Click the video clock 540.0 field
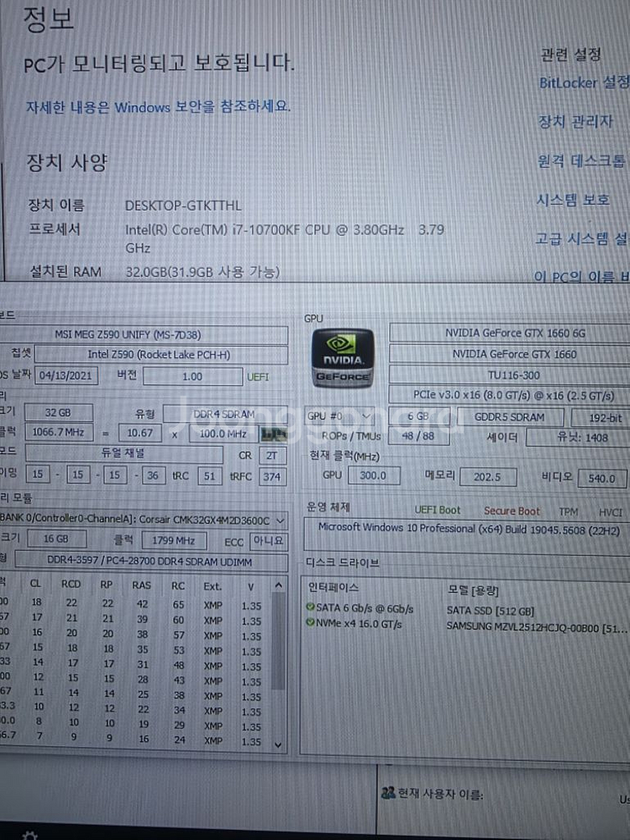This screenshot has width=630, height=840. [602, 479]
